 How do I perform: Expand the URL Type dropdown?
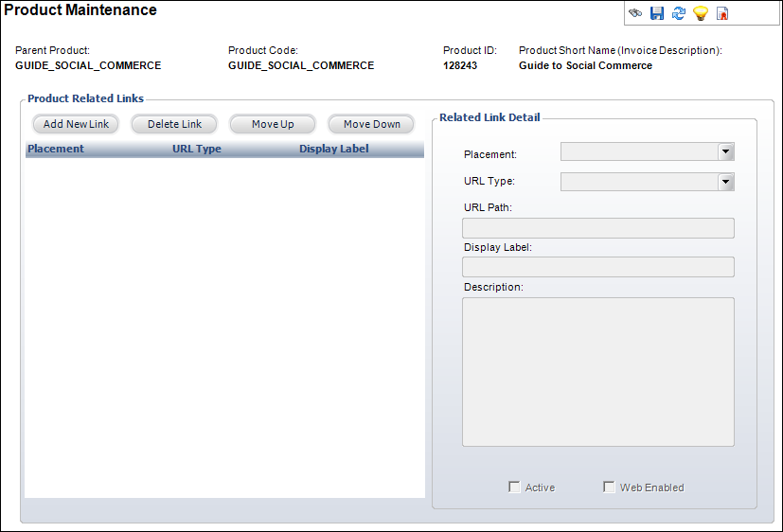pos(648,182)
